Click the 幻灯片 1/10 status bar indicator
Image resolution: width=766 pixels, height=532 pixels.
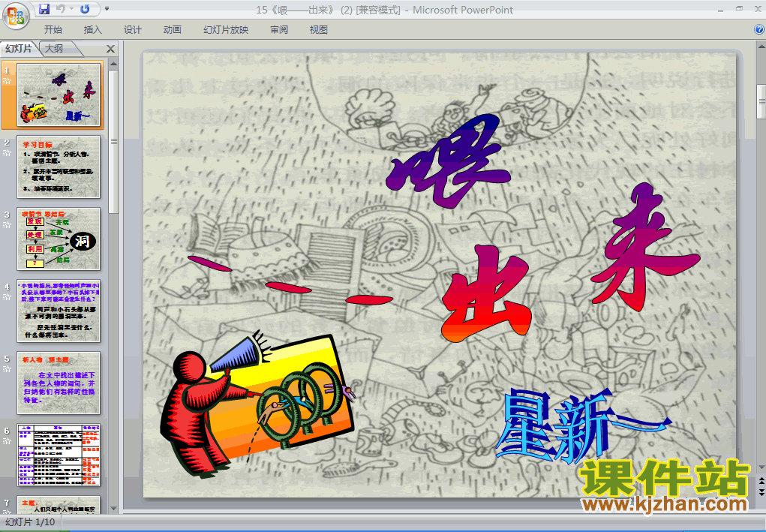pyautogui.click(x=30, y=522)
